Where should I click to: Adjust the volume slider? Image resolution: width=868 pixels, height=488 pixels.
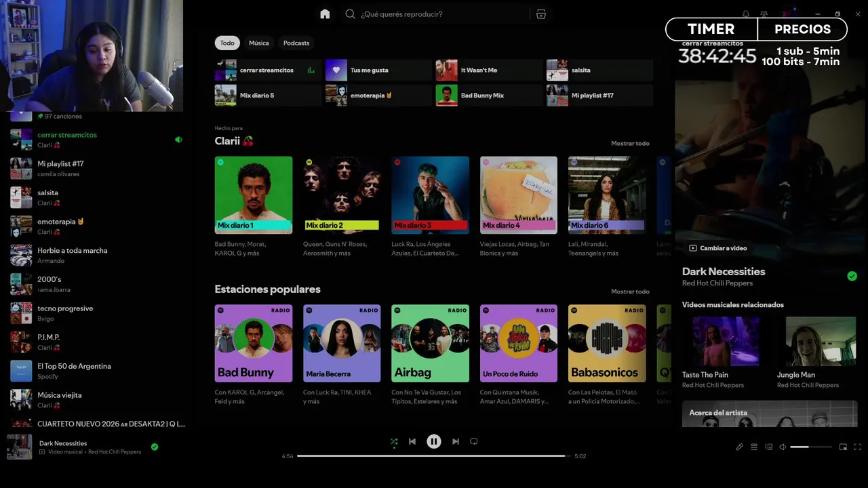point(811,447)
